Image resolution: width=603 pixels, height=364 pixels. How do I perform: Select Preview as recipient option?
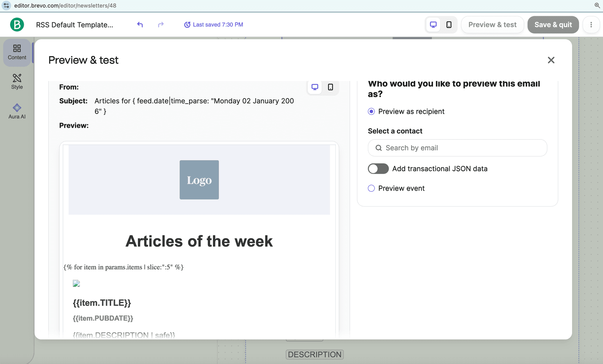(x=371, y=112)
